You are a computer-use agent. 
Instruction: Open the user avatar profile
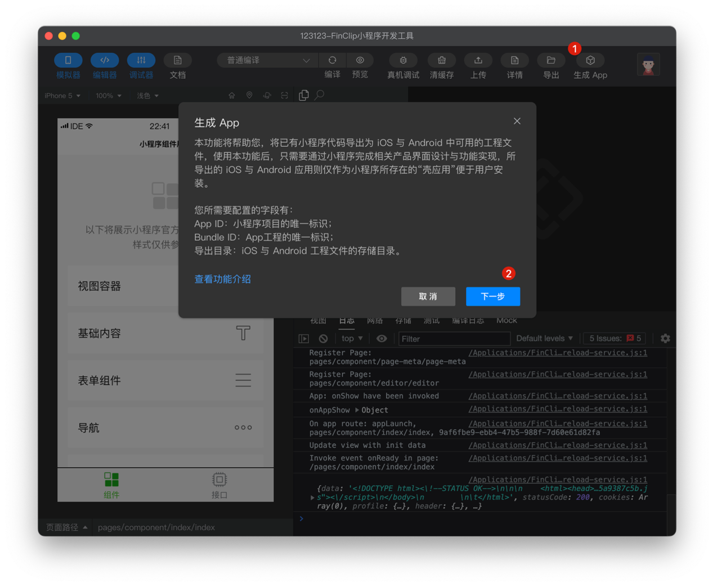[648, 64]
